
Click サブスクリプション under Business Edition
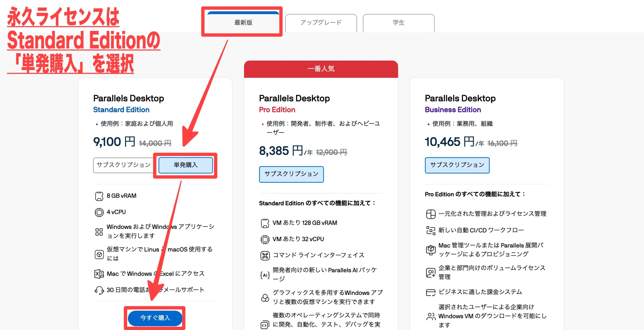click(x=457, y=165)
